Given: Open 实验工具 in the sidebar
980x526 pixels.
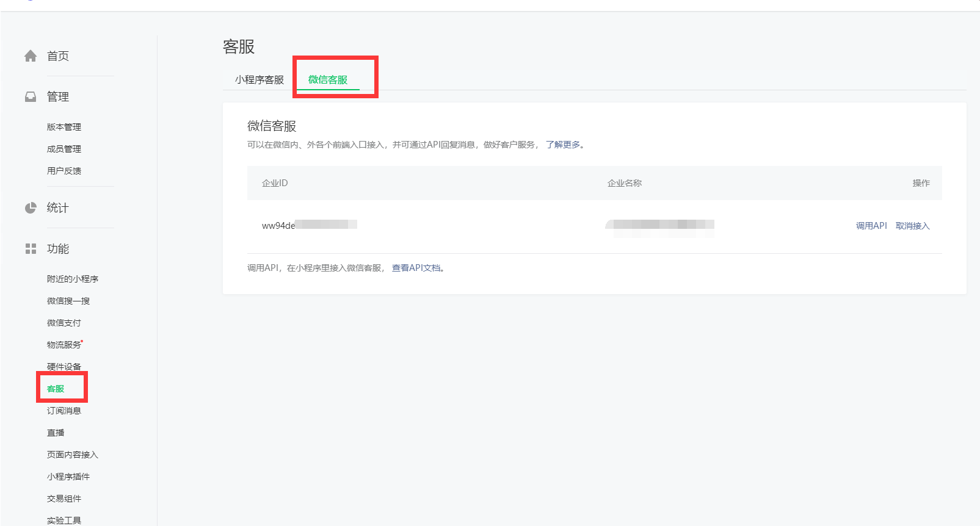Looking at the screenshot, I should click(64, 521).
